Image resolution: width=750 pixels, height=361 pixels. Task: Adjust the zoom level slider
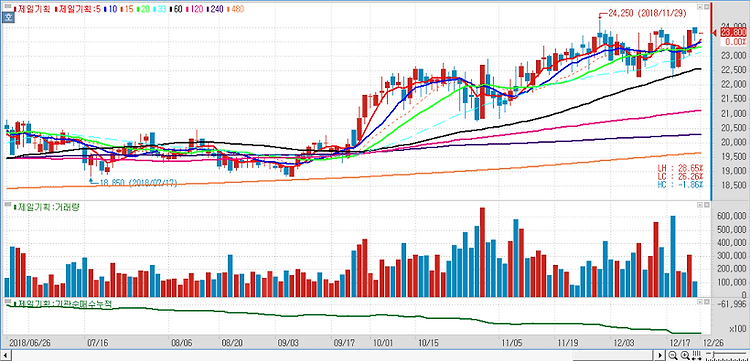[726, 354]
